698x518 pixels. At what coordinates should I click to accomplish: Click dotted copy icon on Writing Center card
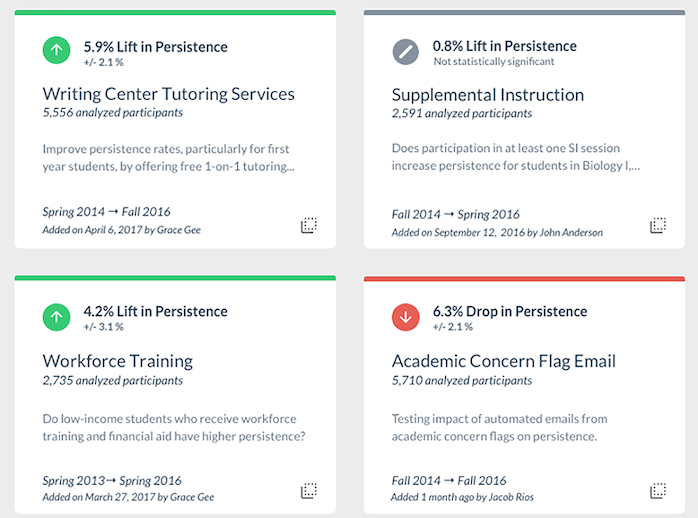308,225
